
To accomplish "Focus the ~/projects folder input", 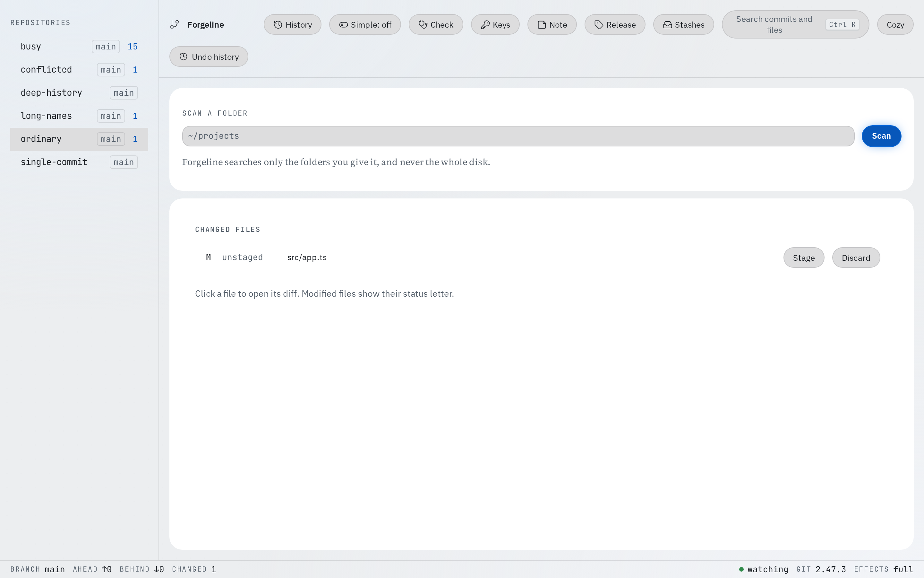I will tap(518, 136).
